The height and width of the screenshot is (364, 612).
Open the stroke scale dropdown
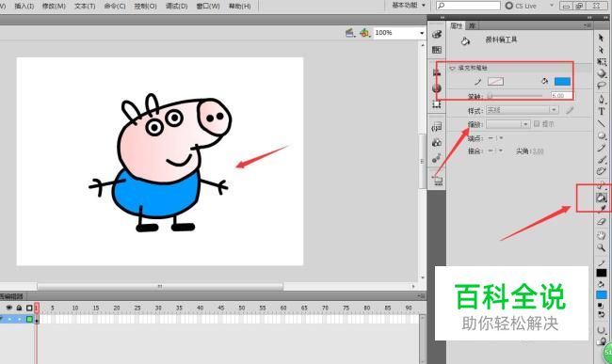pyautogui.click(x=508, y=124)
